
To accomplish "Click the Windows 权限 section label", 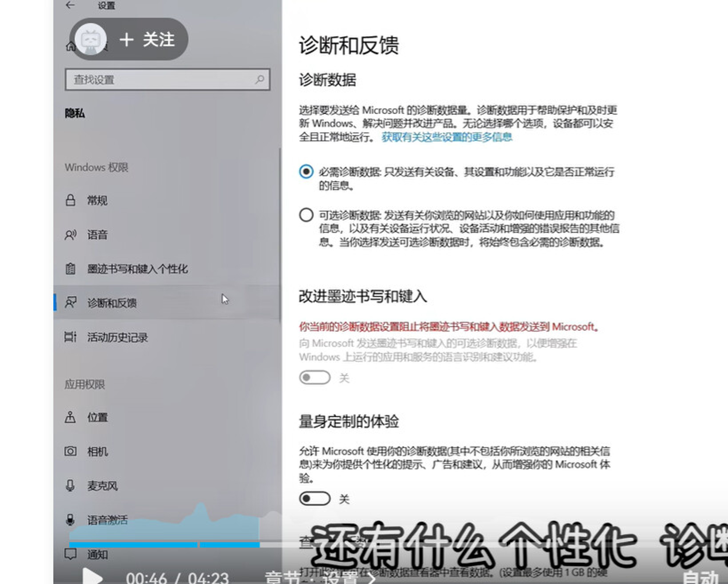I will [96, 167].
